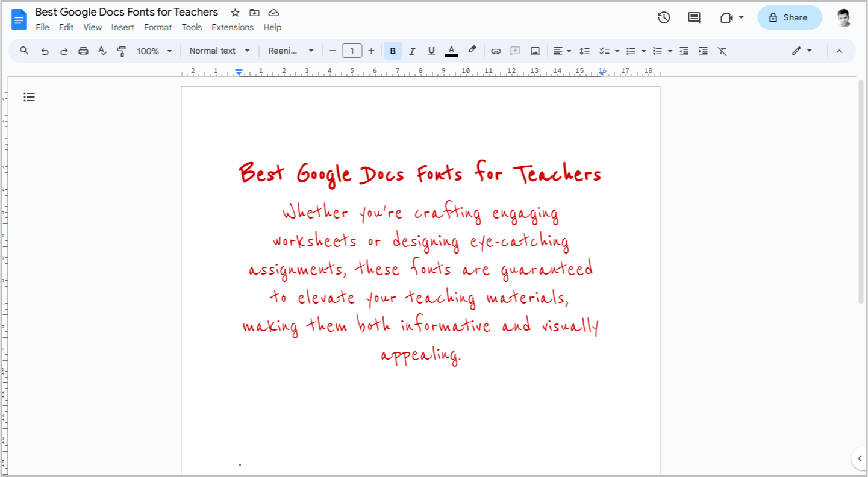The height and width of the screenshot is (477, 868).
Task: Click the Share button
Action: pyautogui.click(x=790, y=17)
